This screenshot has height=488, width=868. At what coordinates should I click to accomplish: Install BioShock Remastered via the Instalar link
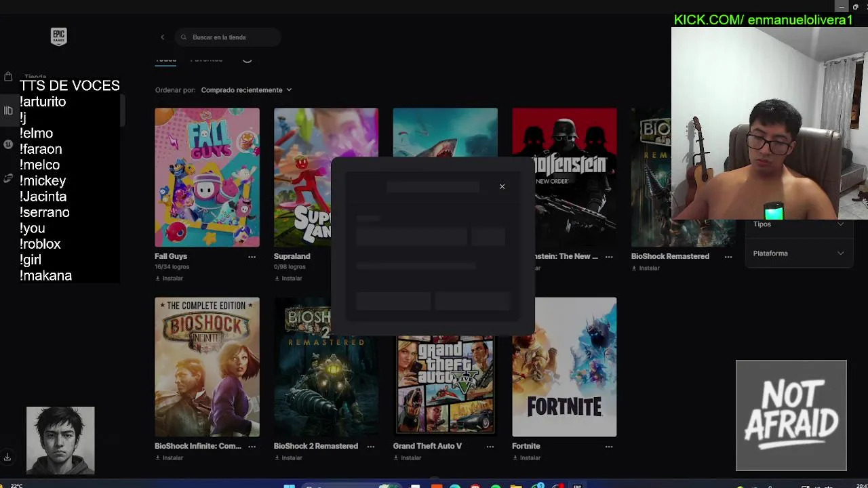pos(646,268)
